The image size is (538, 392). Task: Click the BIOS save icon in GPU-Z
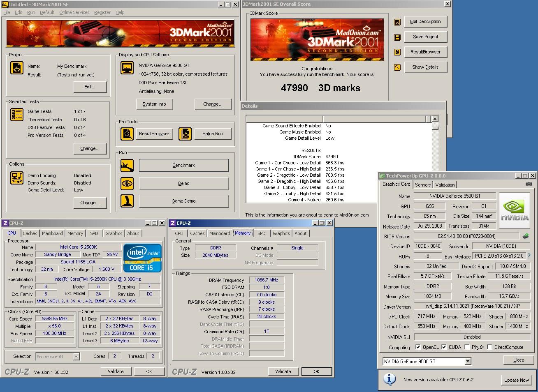526,236
